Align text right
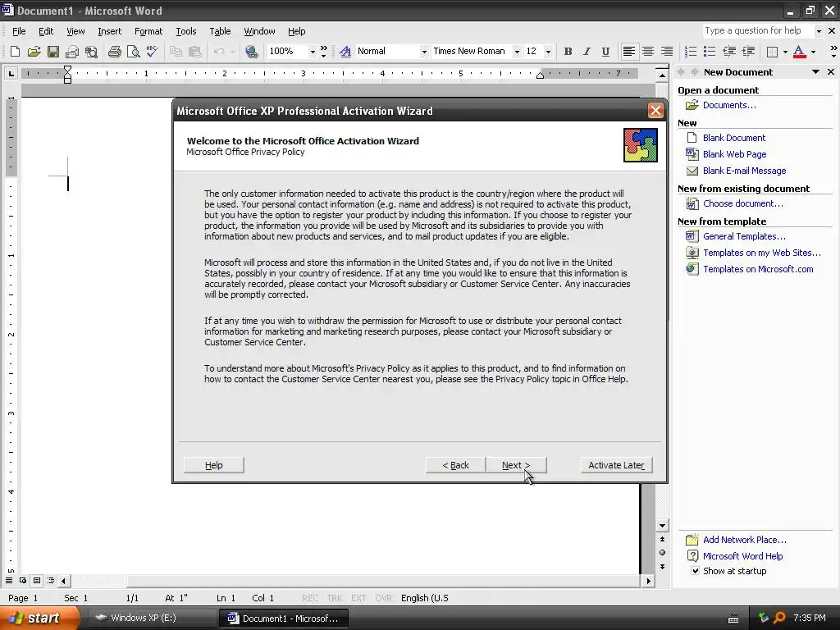The width and height of the screenshot is (840, 630). pos(666,52)
